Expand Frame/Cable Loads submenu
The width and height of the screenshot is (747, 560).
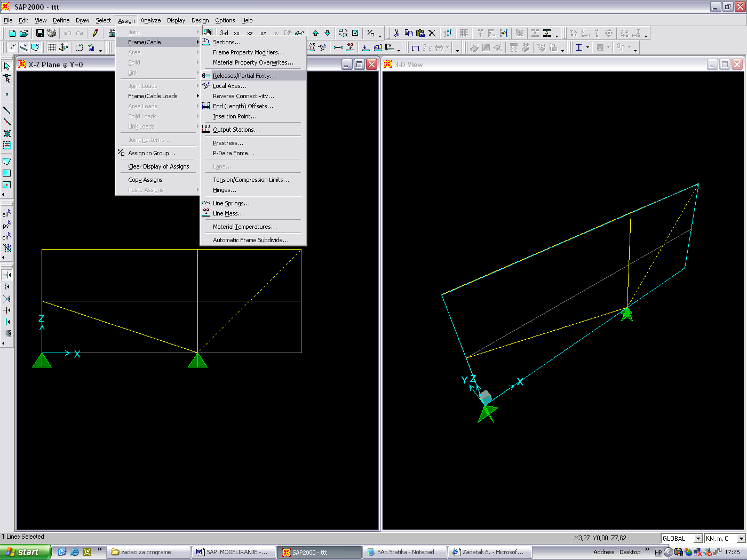point(158,96)
